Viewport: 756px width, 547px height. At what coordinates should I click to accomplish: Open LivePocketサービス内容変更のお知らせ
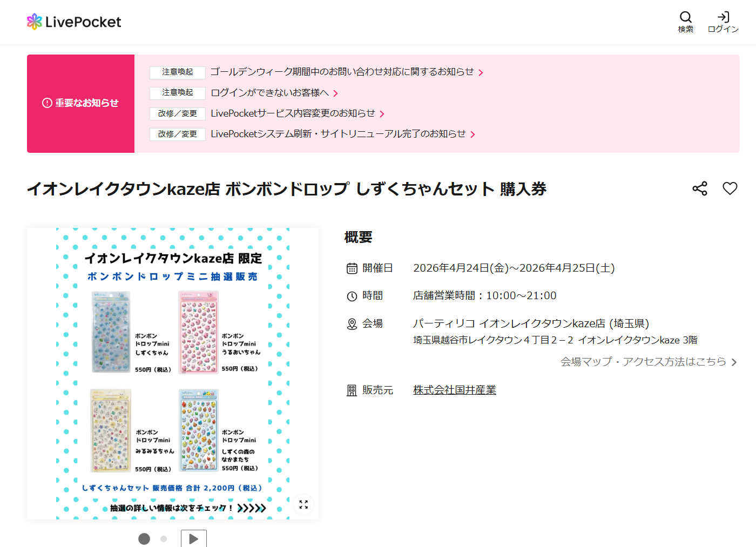(x=294, y=113)
